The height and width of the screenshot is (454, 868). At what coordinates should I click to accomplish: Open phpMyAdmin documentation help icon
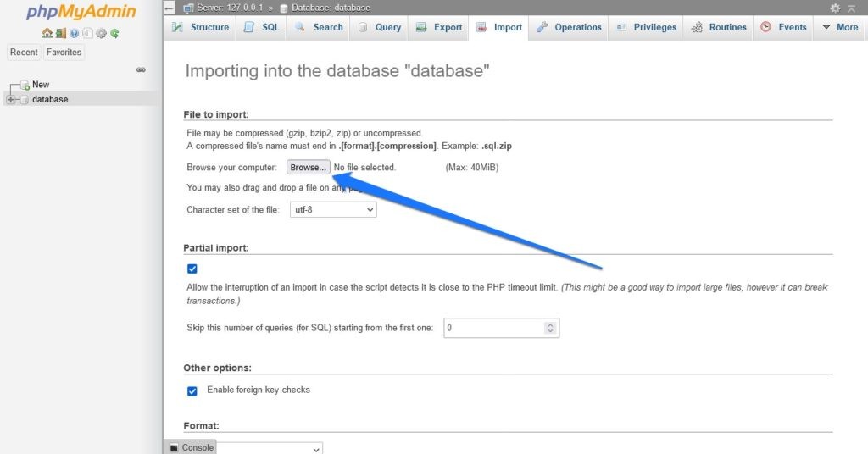click(x=74, y=33)
